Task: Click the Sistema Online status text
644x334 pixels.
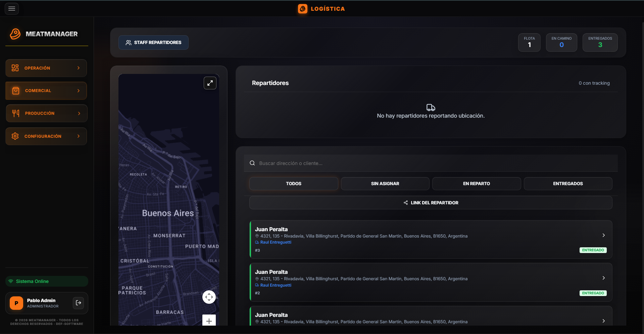Action: pyautogui.click(x=32, y=281)
